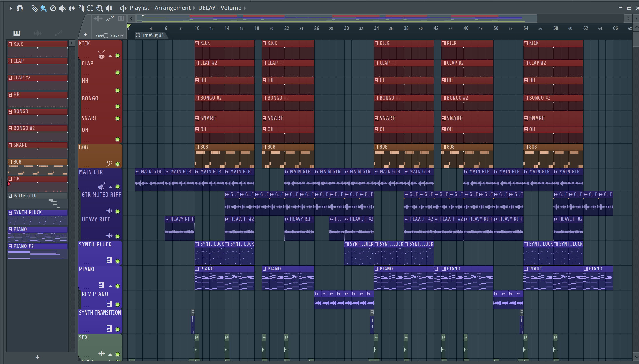Collapse the PIANO track group
The width and height of the screenshot is (639, 364).
tap(110, 286)
